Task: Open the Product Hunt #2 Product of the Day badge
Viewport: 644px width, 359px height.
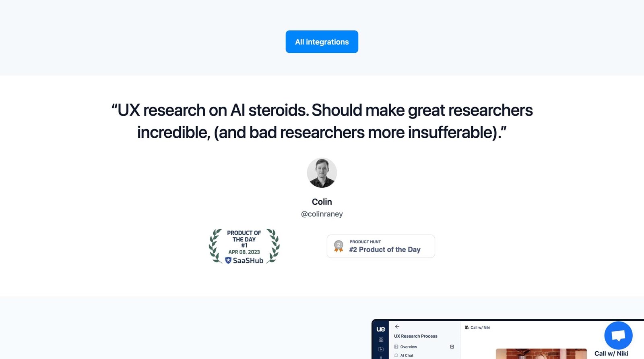Action: click(381, 246)
